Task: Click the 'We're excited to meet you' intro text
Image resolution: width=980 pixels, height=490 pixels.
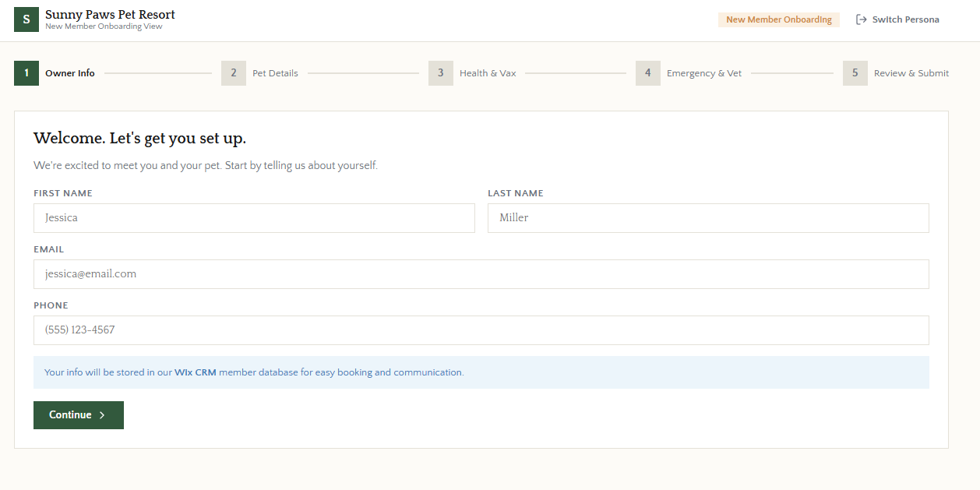Action: [206, 166]
